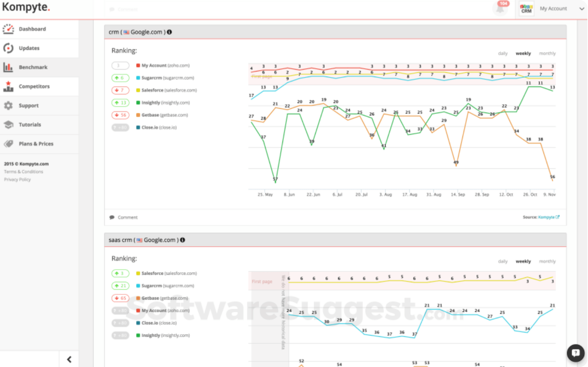Viewport: 588px width, 367px height.
Task: Click info icon next to crm Google.com
Action: click(170, 32)
